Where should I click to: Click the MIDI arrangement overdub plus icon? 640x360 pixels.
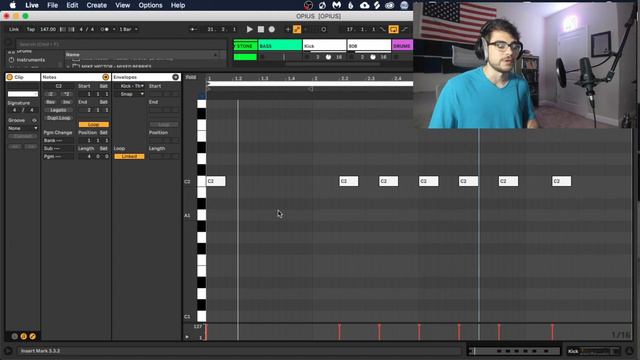[287, 29]
